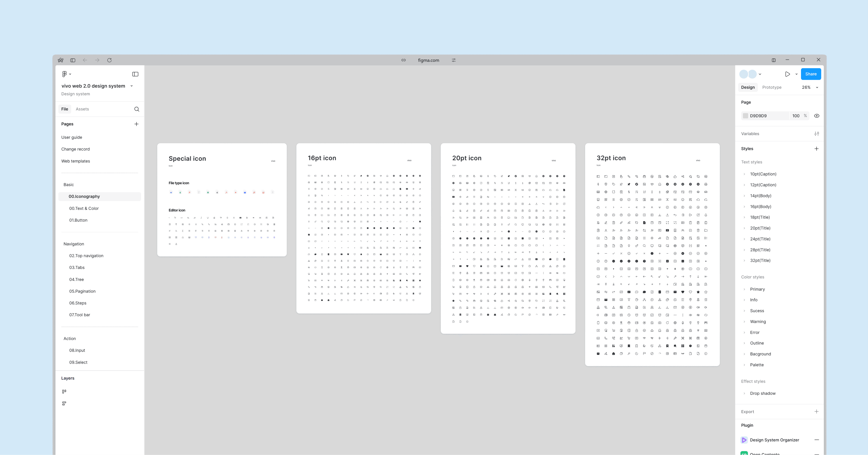The width and height of the screenshot is (868, 455).
Task: Switch to the Prototype tab
Action: tap(772, 87)
